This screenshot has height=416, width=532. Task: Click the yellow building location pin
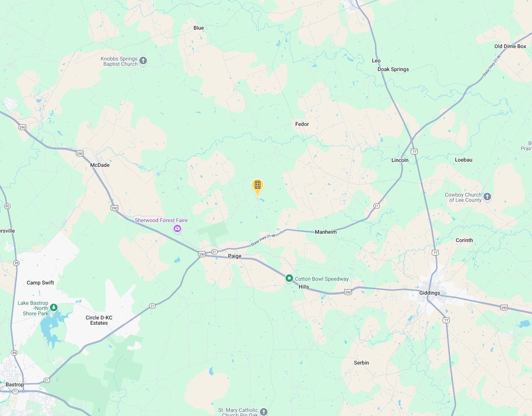click(x=257, y=187)
